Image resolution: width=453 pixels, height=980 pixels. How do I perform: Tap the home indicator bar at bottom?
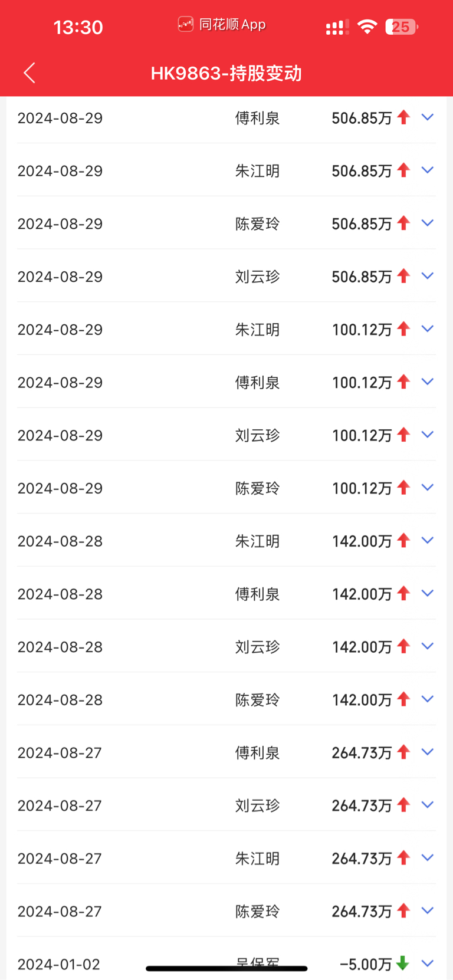click(x=226, y=968)
